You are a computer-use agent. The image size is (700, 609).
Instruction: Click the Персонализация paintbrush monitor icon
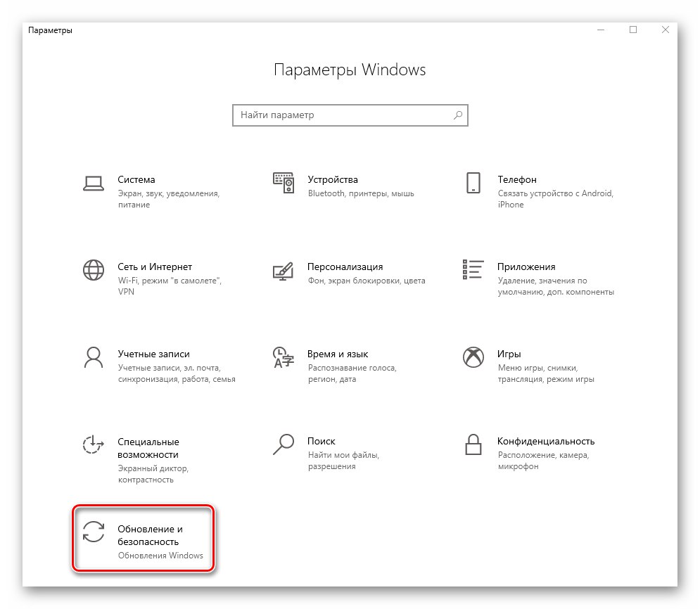pyautogui.click(x=284, y=271)
